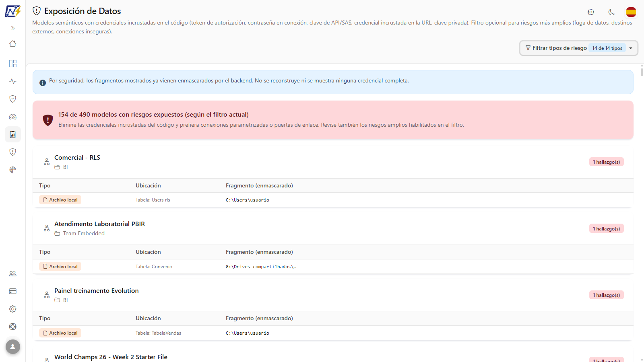The width and height of the screenshot is (644, 362).
Task: Open the Filtrar tipos de riesgo dropdown
Action: pyautogui.click(x=579, y=48)
